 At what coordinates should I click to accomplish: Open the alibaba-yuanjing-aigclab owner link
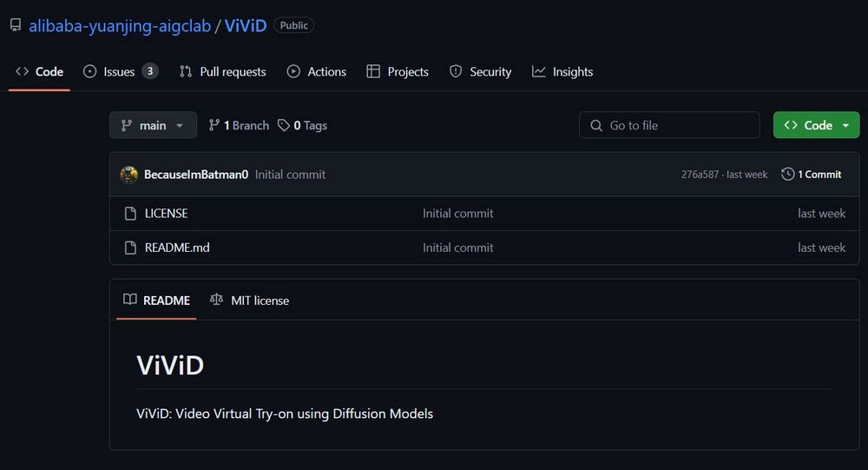[x=120, y=25]
